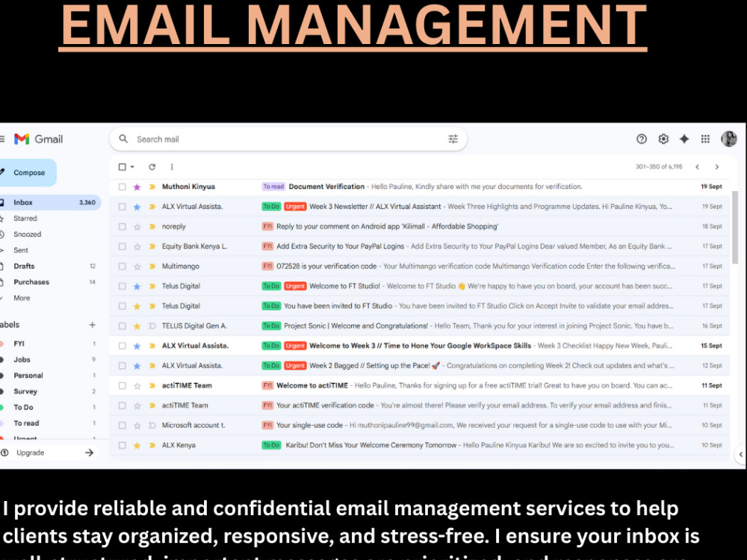The width and height of the screenshot is (747, 560).
Task: Click the 301–350 of 6,195 counter
Action: tap(659, 167)
